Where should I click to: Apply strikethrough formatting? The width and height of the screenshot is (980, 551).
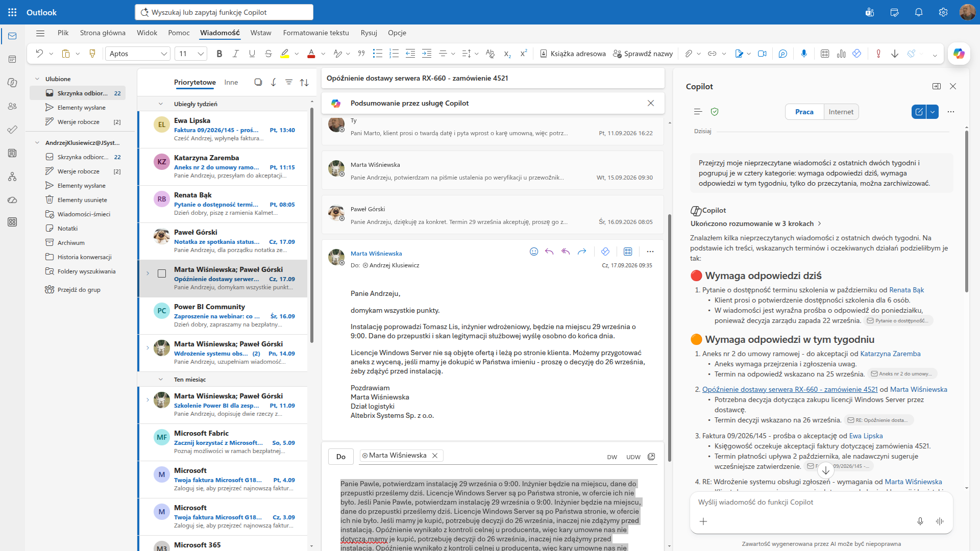(x=268, y=54)
